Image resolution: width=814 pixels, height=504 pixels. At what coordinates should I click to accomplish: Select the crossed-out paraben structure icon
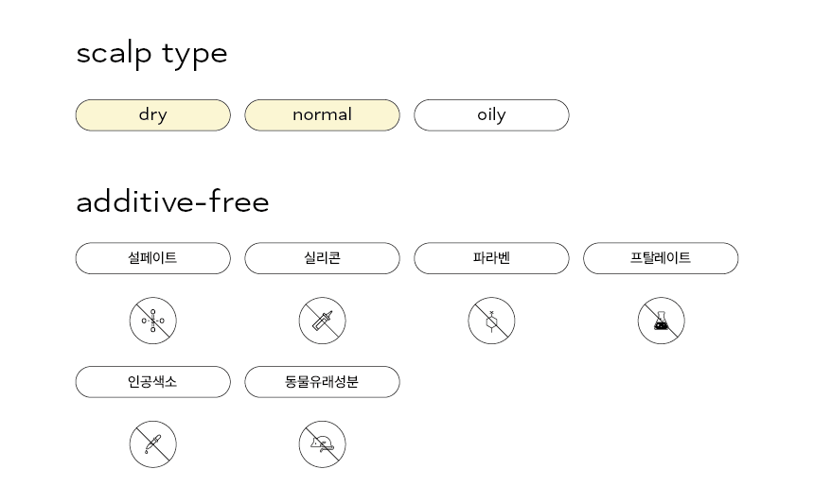[x=491, y=321]
